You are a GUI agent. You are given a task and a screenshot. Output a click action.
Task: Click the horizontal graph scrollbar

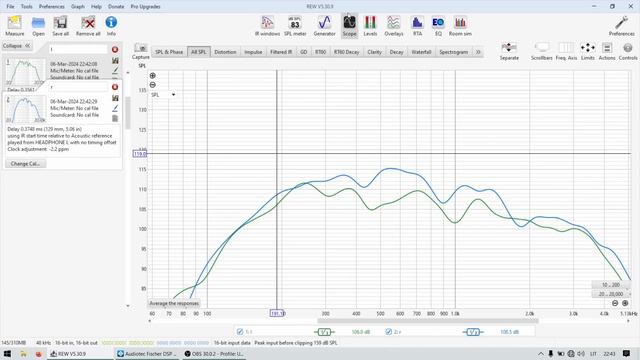pos(428,321)
